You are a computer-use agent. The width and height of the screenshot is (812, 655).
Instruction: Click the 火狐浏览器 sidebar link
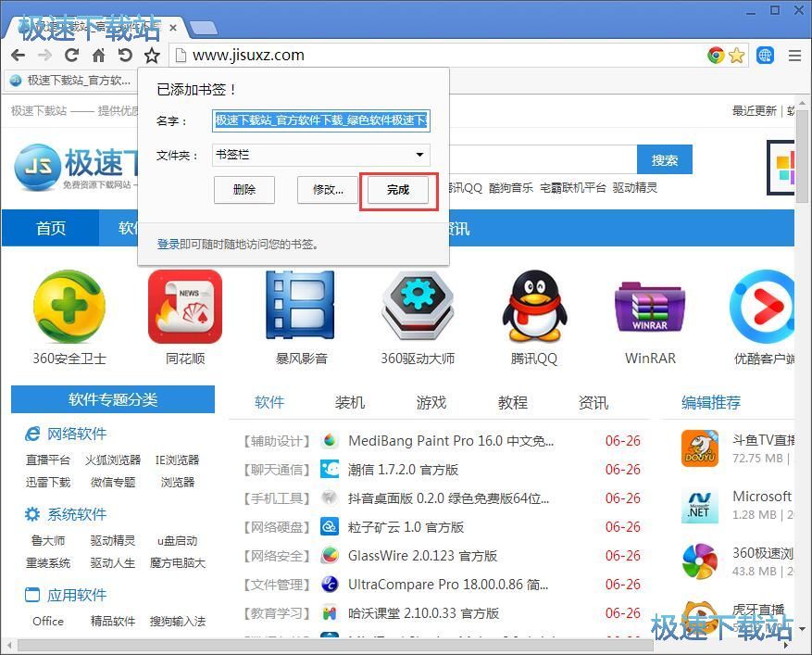tap(113, 460)
